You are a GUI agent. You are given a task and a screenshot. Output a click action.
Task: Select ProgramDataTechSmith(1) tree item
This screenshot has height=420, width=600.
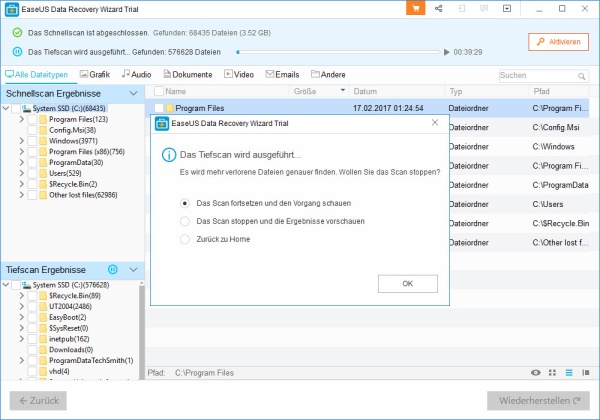point(91,360)
